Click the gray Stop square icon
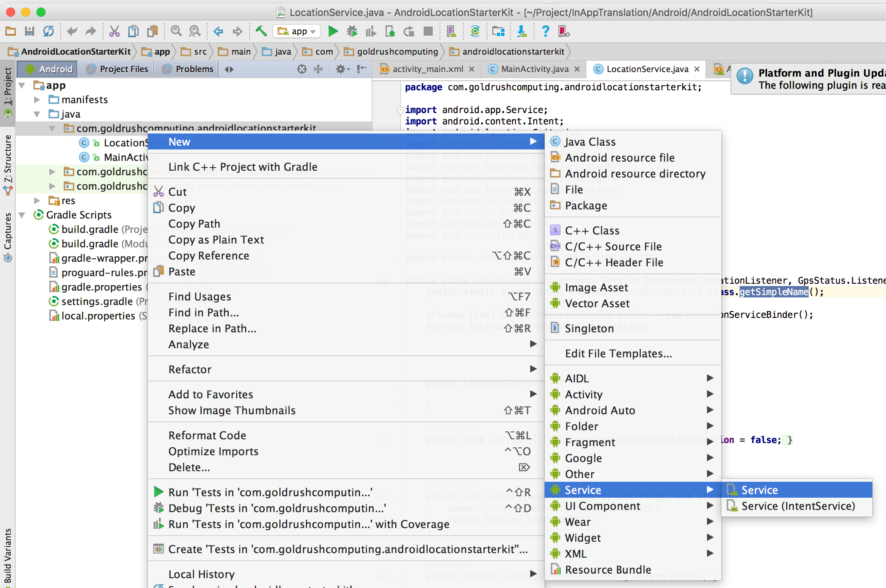The height and width of the screenshot is (588, 886). click(428, 31)
